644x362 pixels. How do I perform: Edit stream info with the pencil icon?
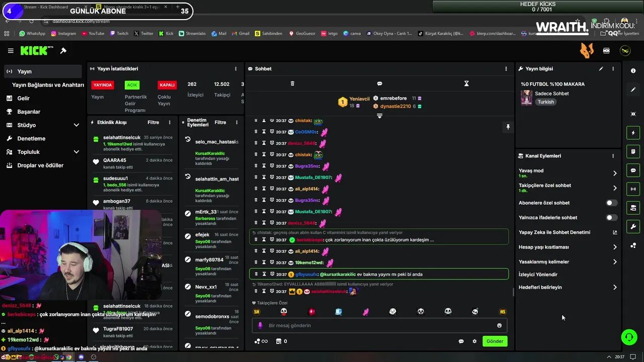point(601,69)
